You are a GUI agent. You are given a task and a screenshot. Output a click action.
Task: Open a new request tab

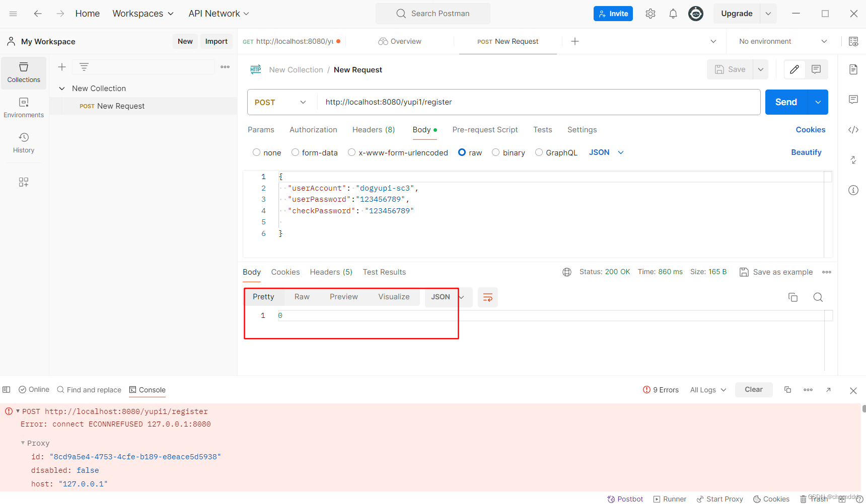[x=575, y=41]
